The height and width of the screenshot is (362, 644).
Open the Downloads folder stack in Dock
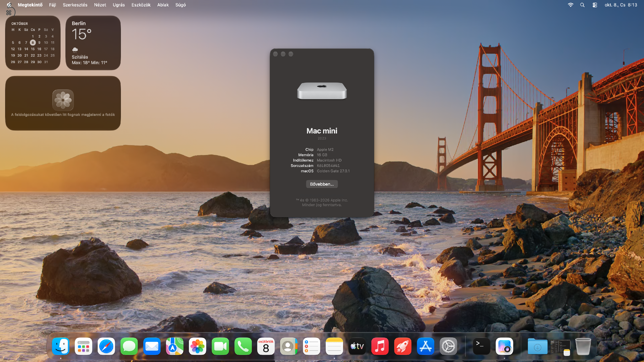tap(538, 346)
